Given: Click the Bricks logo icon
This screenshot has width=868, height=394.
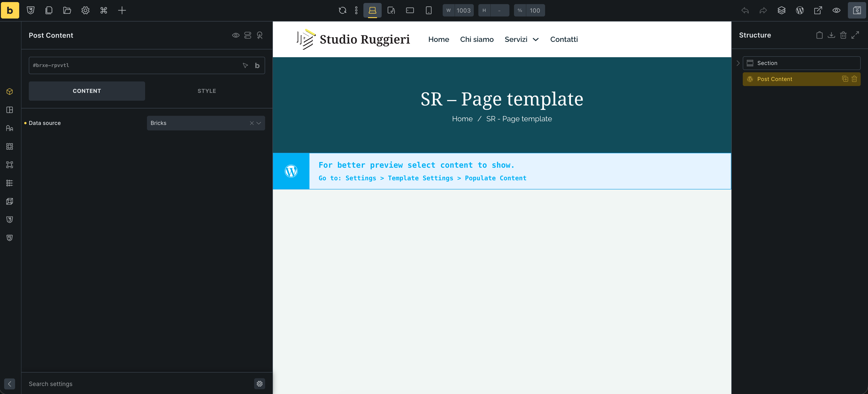Looking at the screenshot, I should click(10, 11).
